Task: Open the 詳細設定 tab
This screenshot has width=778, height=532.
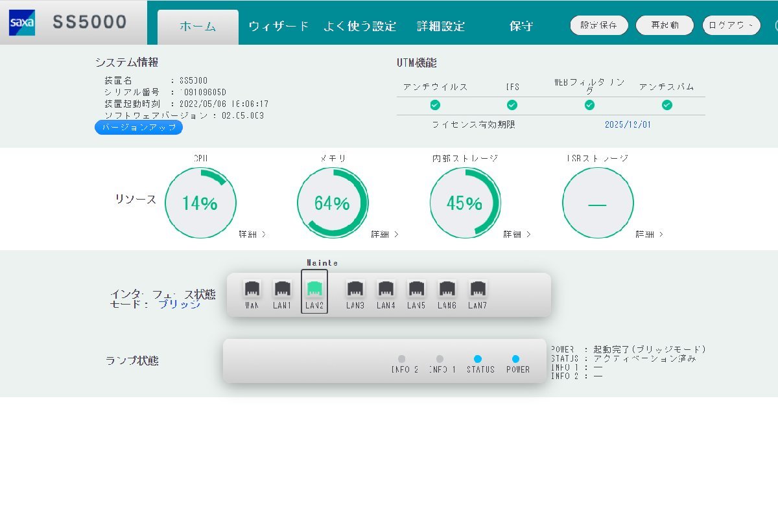Action: click(441, 27)
